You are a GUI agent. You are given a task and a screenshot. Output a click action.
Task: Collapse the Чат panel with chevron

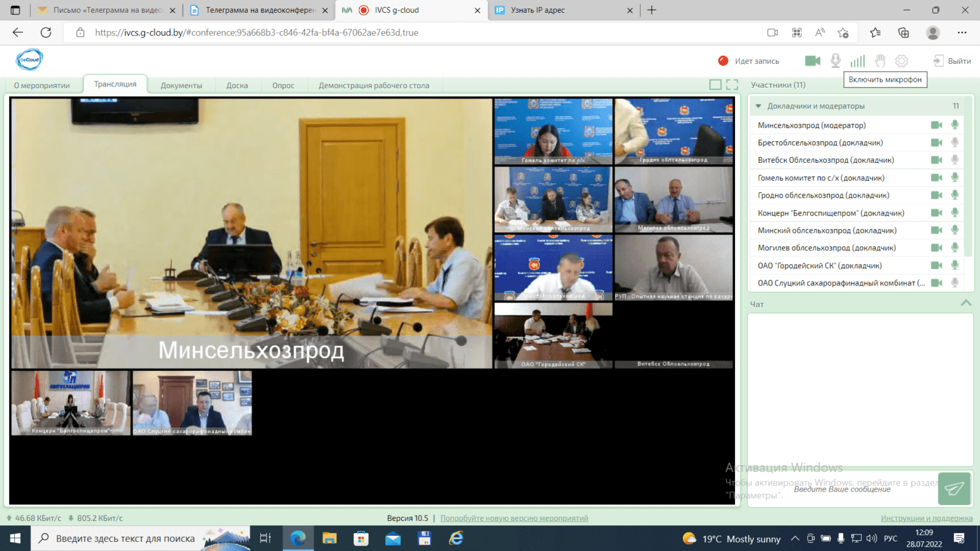(966, 303)
